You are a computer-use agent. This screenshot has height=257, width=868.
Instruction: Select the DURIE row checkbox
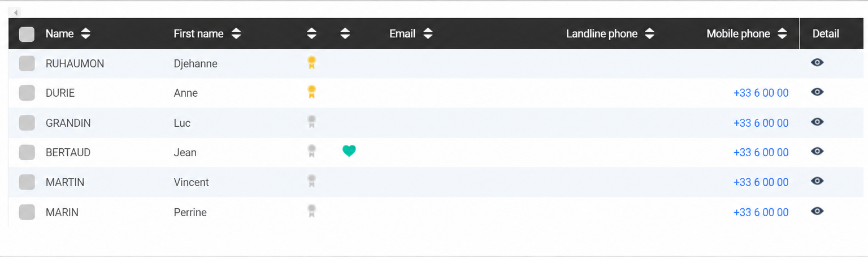point(27,93)
